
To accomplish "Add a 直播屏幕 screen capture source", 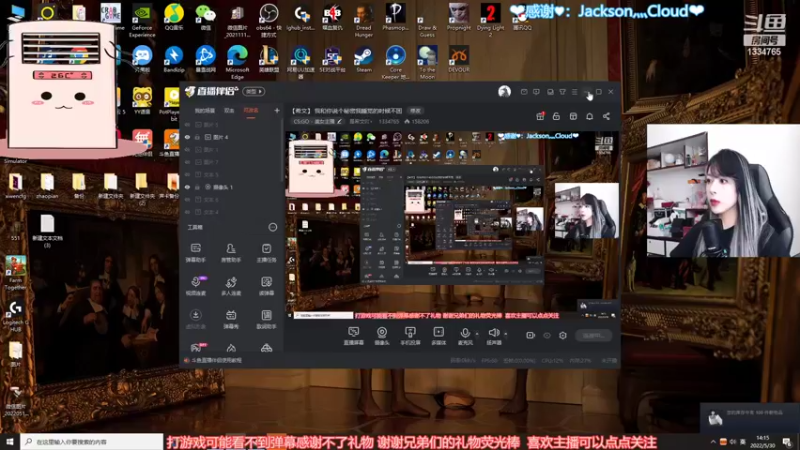I will tap(353, 336).
